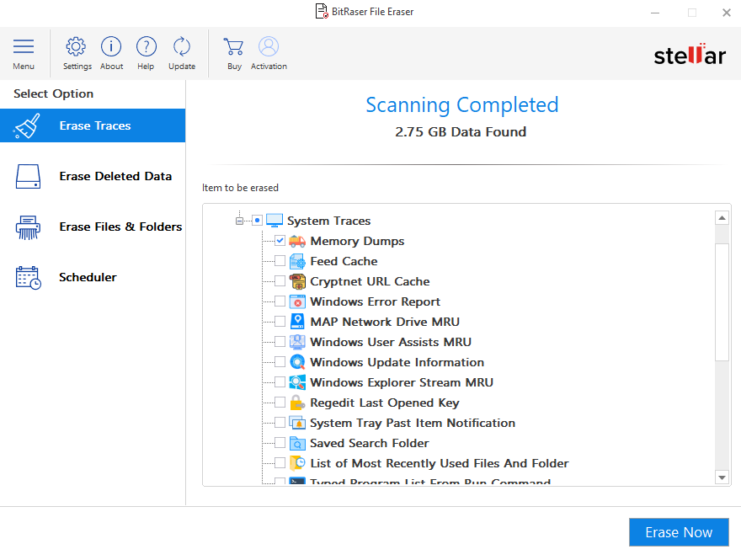Click the MAP Network Drive MRU icon
741x560 pixels.
tap(297, 322)
